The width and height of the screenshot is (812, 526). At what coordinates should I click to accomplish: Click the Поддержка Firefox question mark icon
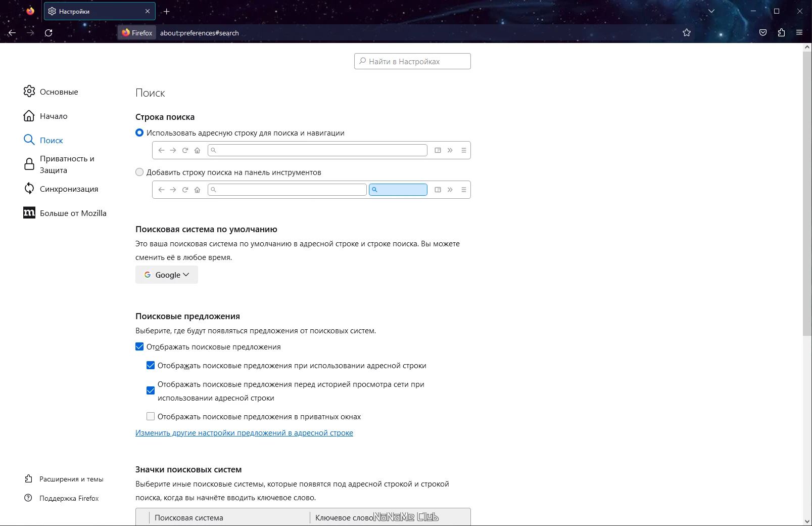[28, 498]
